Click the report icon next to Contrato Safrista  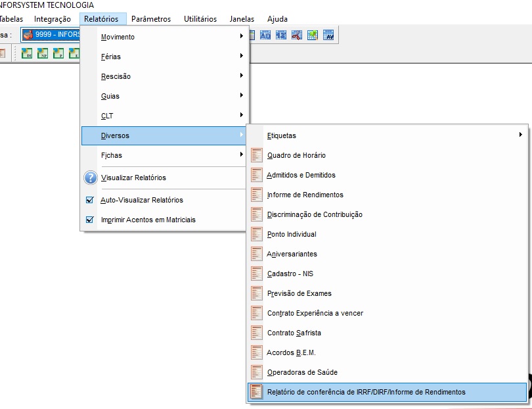pyautogui.click(x=257, y=333)
